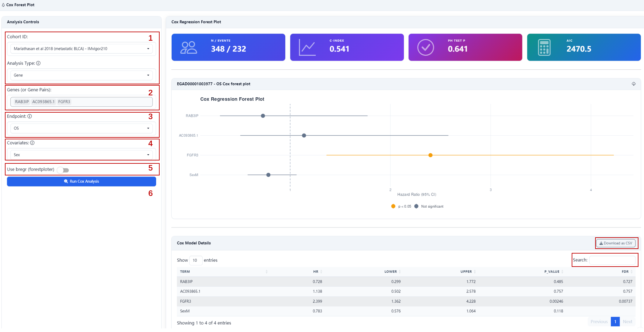The image size is (644, 332).
Task: Open the Covariates Sex dropdown
Action: (81, 155)
